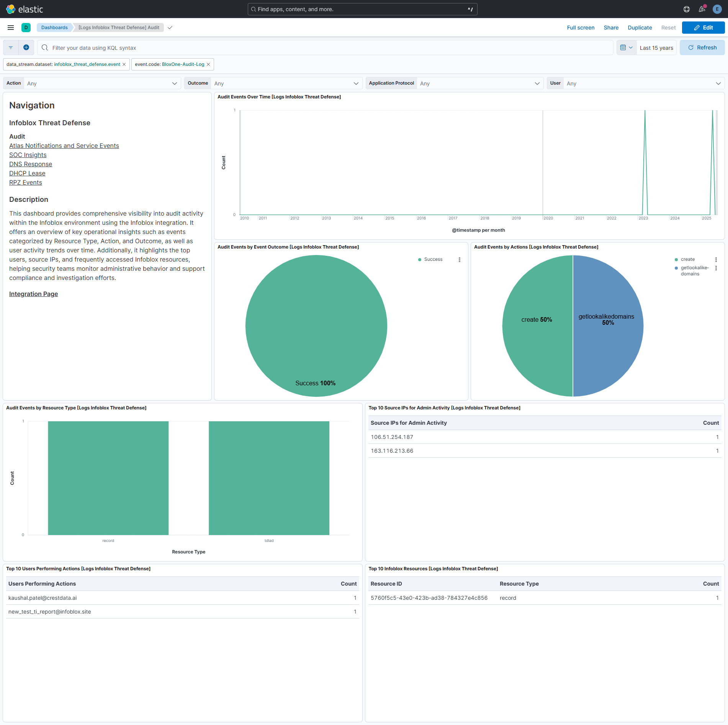Click the Success pie slice

click(x=316, y=326)
